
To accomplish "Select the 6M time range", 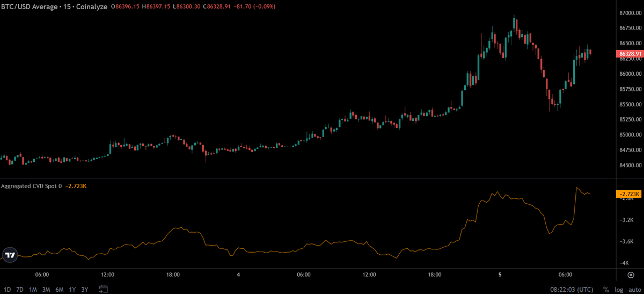I will tap(60, 290).
